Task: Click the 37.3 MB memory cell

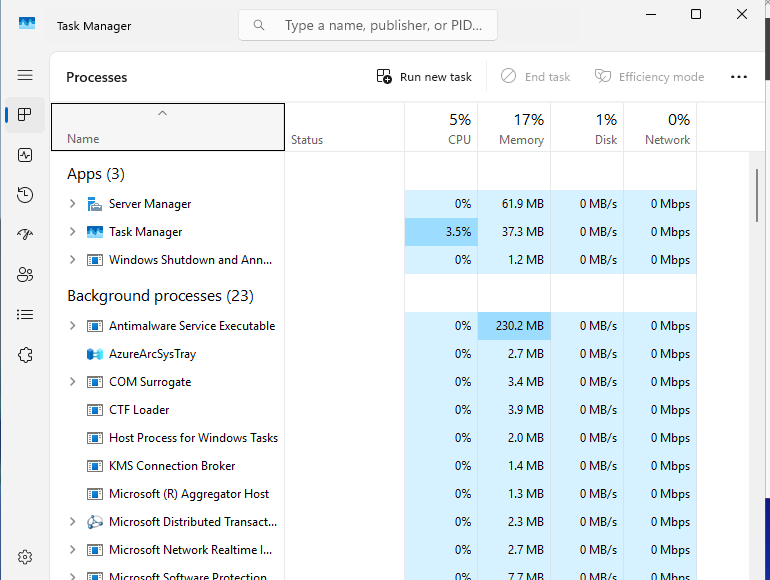Action: point(514,232)
